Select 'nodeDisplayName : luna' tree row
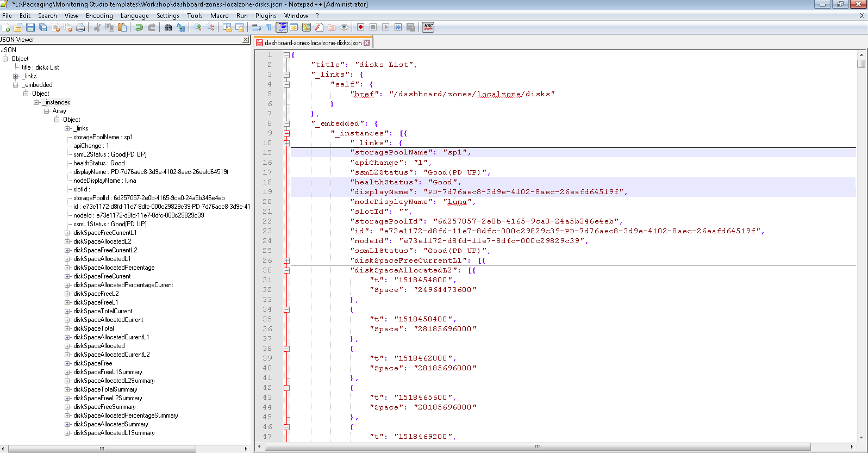 click(x=105, y=181)
